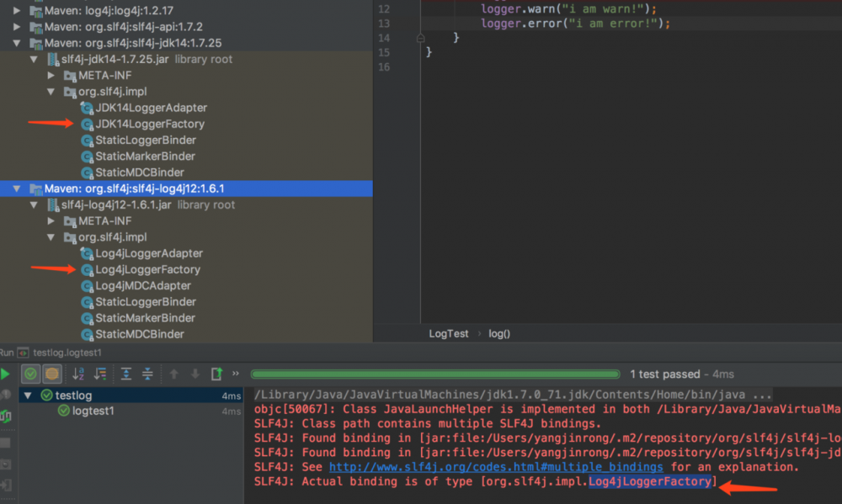Click LogTest in the editor breadcrumb
This screenshot has width=842, height=504.
[x=449, y=334]
